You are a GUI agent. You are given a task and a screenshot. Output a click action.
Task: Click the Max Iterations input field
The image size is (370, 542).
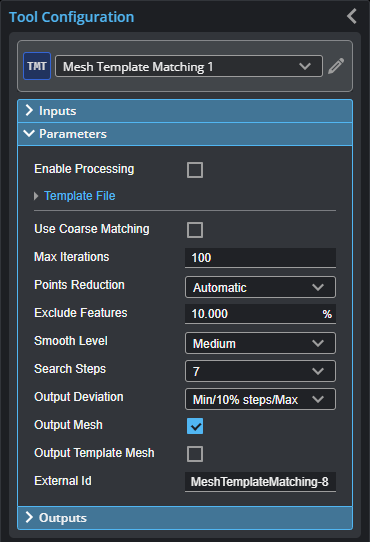tap(260, 258)
